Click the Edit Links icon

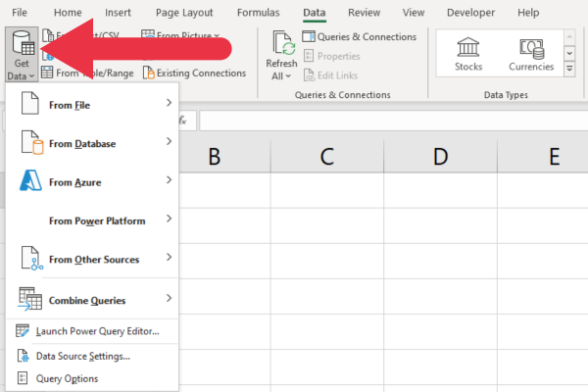click(309, 75)
